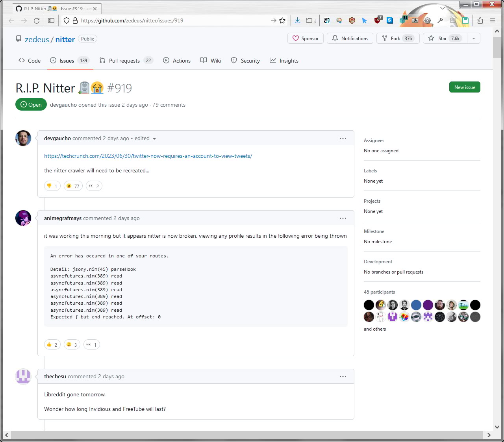Click the horizontal scrollbar left arrow
504x442 pixels.
pos(7,435)
